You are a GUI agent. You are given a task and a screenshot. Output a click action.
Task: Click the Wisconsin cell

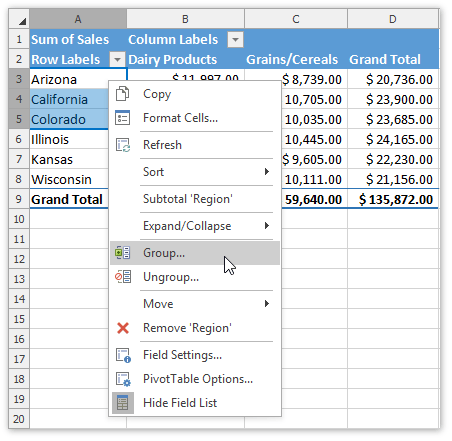coord(69,179)
